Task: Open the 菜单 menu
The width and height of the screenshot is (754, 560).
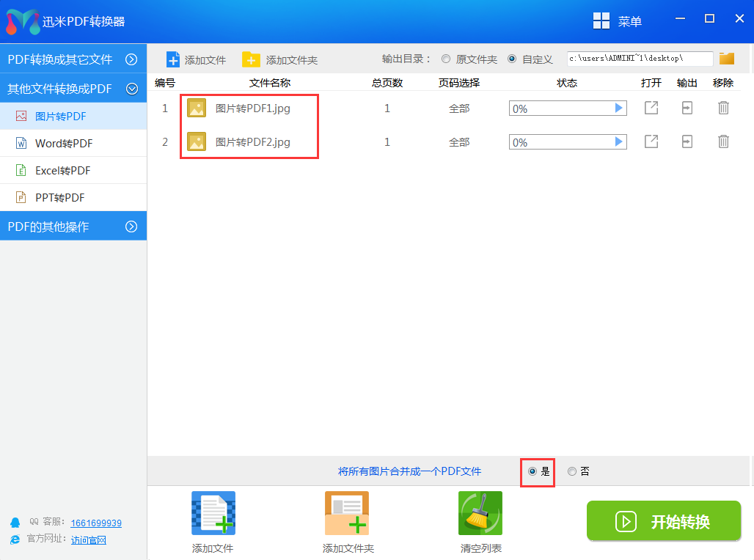Action: 627,21
